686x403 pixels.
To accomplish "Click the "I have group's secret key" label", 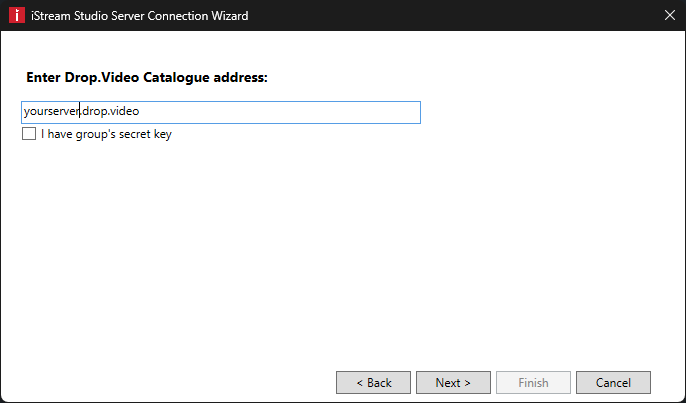I will [106, 134].
